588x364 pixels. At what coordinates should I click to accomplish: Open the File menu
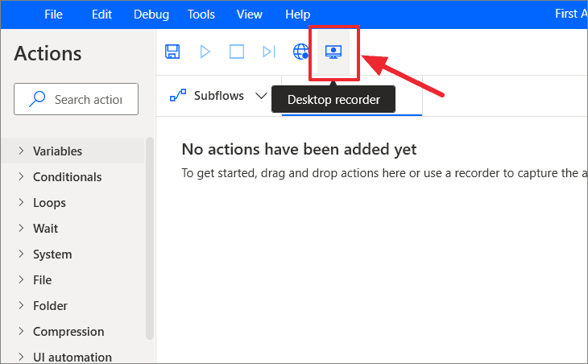[53, 14]
